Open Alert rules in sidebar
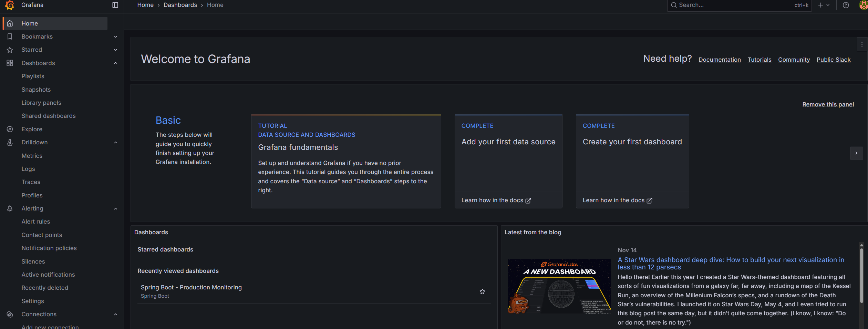Screen dimensions: 868x329 click(36, 222)
